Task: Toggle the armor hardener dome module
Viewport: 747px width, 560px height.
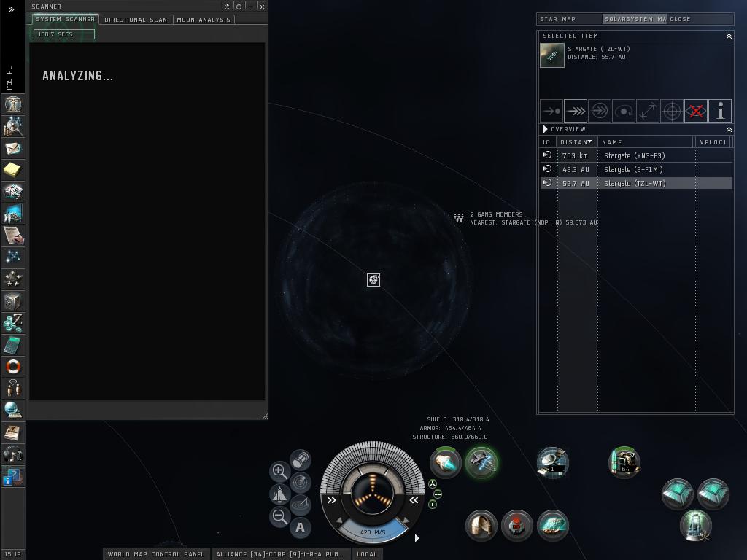Action: (x=481, y=525)
